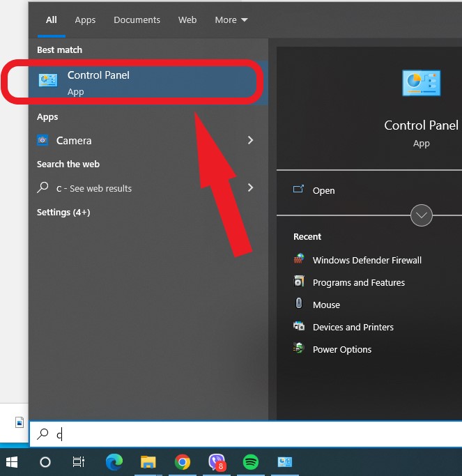The height and width of the screenshot is (476, 462).
Task: Select the Web search tab
Action: pos(187,20)
